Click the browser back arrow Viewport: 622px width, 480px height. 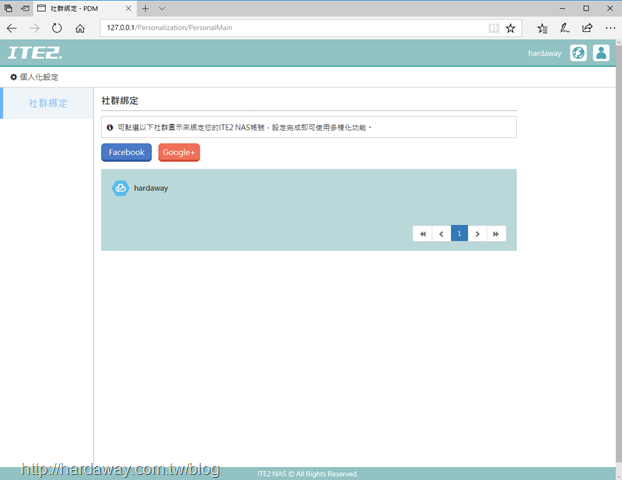(12, 28)
